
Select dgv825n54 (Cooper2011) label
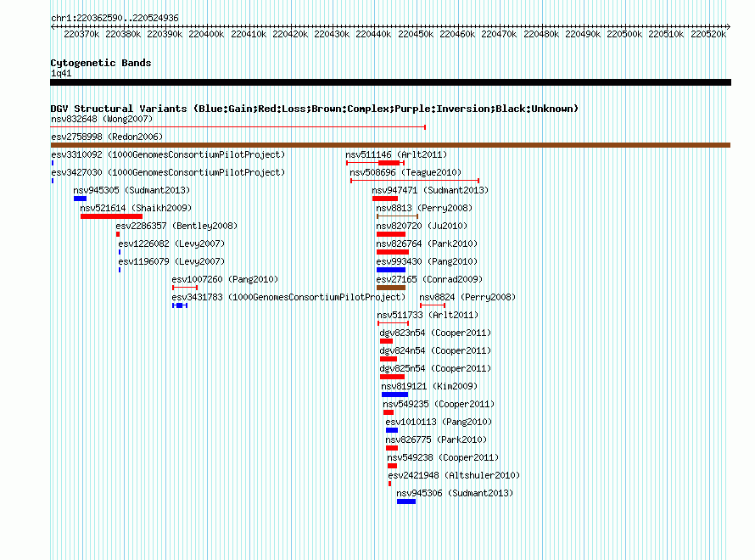(x=435, y=368)
